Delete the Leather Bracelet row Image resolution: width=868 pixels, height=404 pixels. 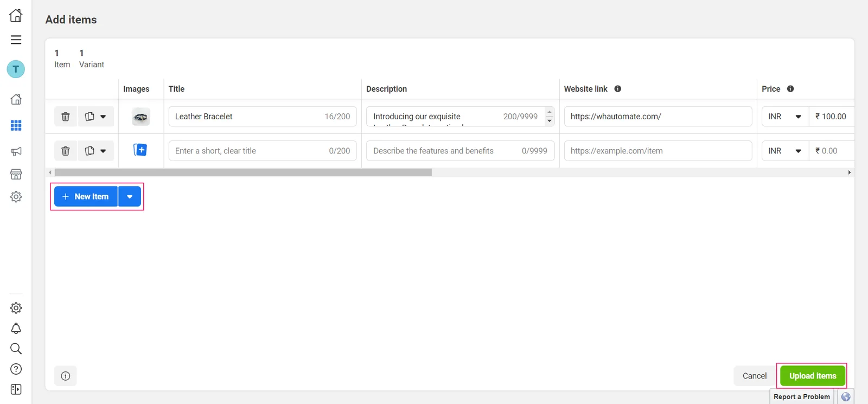pos(65,117)
